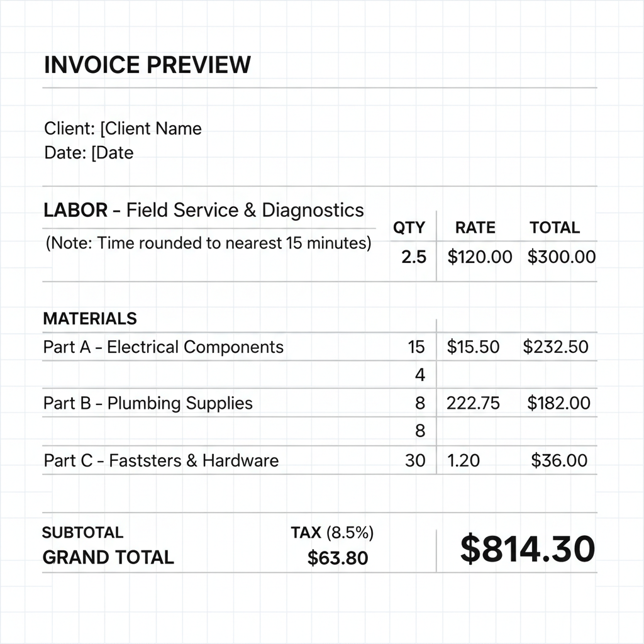Select the $15.50 rate for Part A

pos(473,347)
